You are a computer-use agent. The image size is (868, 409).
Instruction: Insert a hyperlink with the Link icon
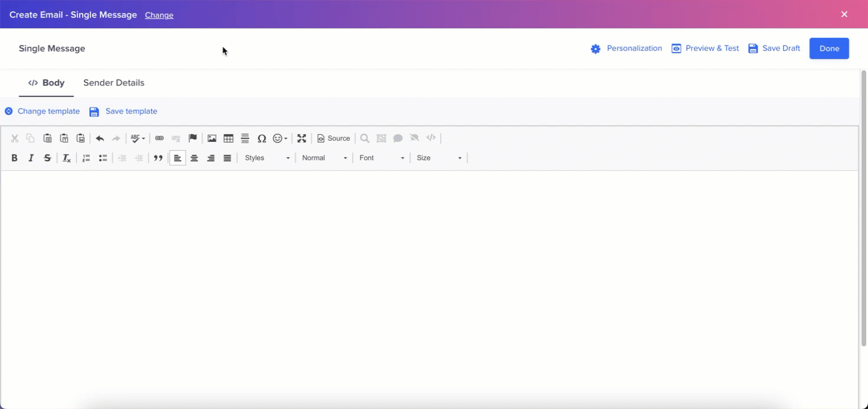(159, 138)
